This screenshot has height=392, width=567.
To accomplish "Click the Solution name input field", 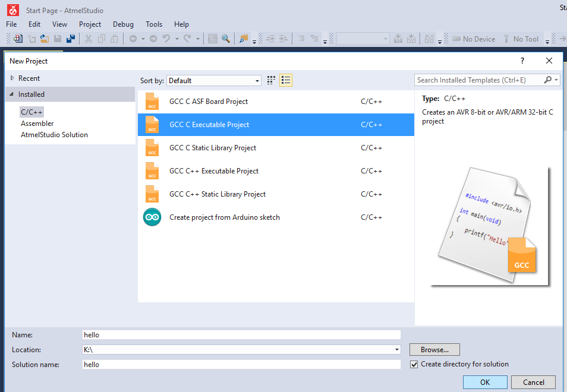I will tap(241, 365).
